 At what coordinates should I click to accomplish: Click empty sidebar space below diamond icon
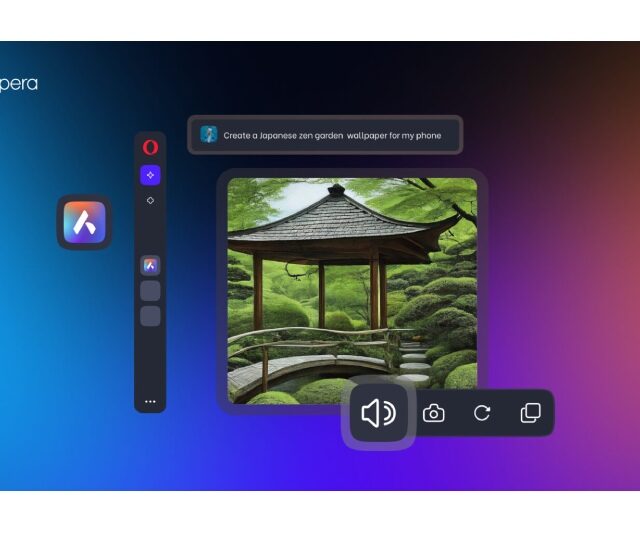150,228
